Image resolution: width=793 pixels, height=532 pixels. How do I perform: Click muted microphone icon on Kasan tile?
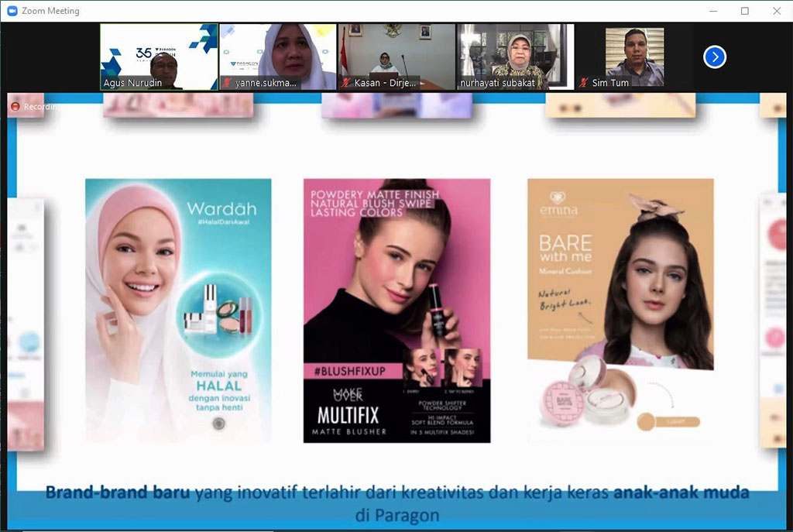pyautogui.click(x=346, y=82)
